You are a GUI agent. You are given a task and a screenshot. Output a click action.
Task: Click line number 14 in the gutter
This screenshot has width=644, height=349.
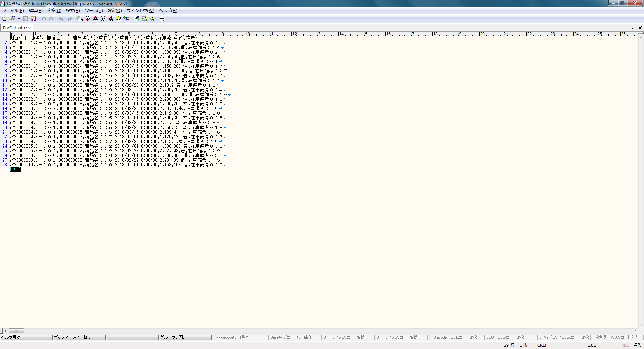tap(5, 99)
